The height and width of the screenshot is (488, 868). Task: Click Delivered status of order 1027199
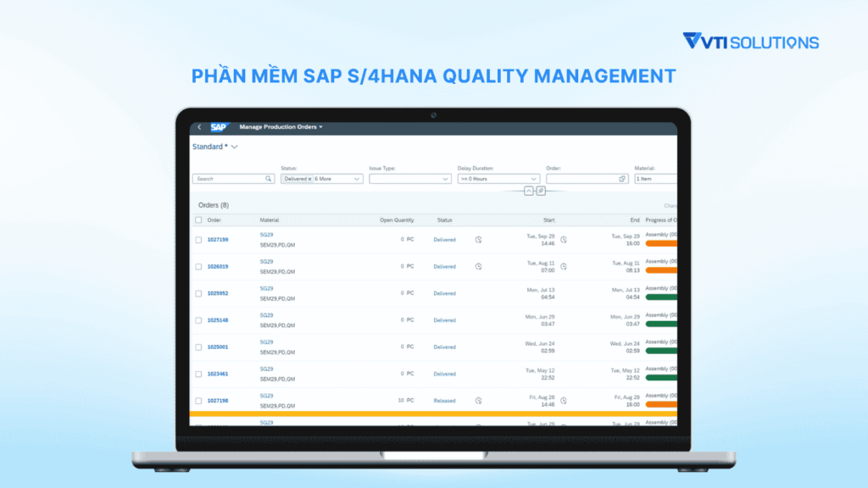444,240
